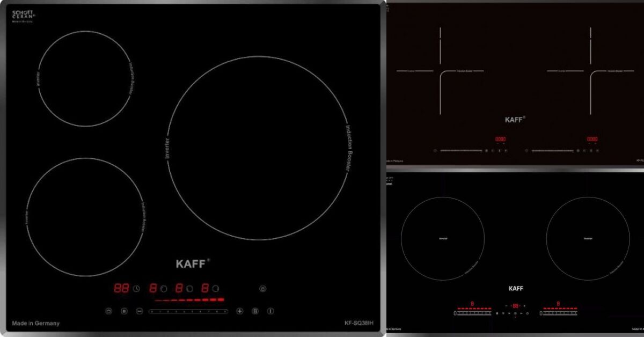Screen dimensions: 644x337
Task: Click the bottom-left induction zone circle
Action: coord(85,217)
